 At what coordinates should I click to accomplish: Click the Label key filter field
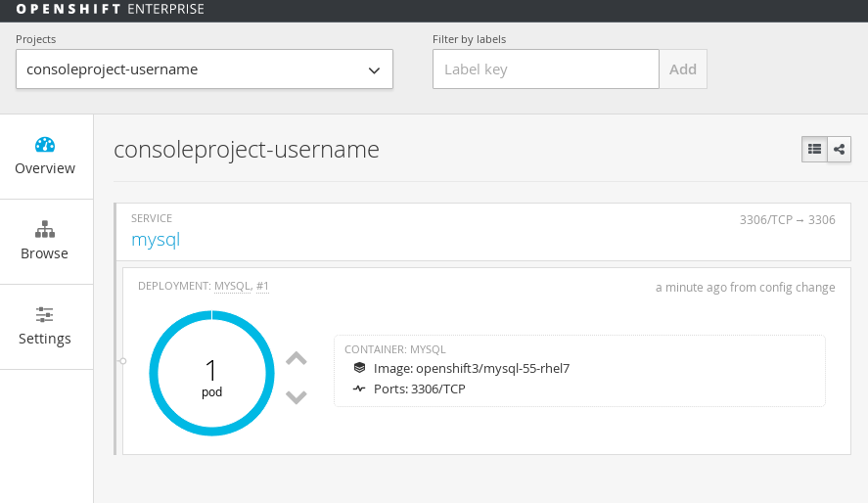pyautogui.click(x=546, y=69)
